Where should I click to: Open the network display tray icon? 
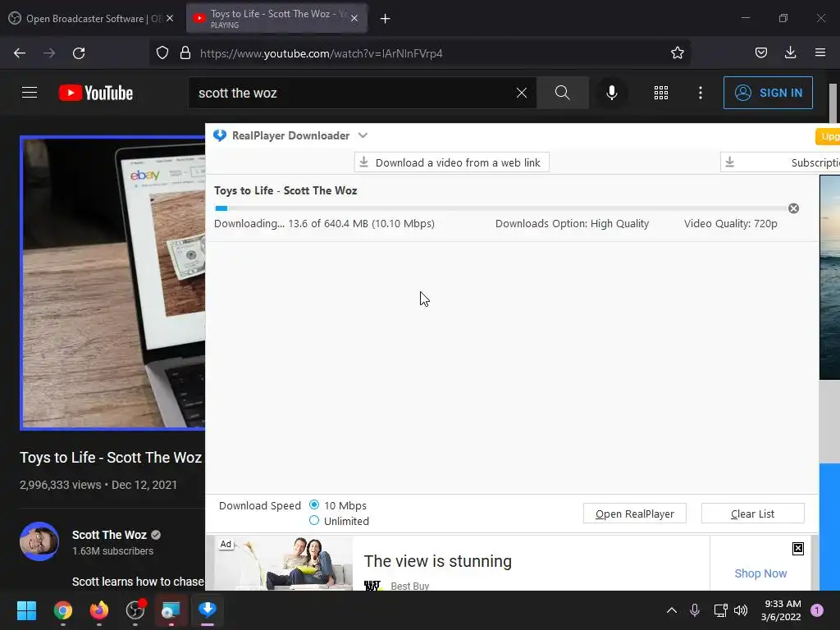click(x=720, y=610)
